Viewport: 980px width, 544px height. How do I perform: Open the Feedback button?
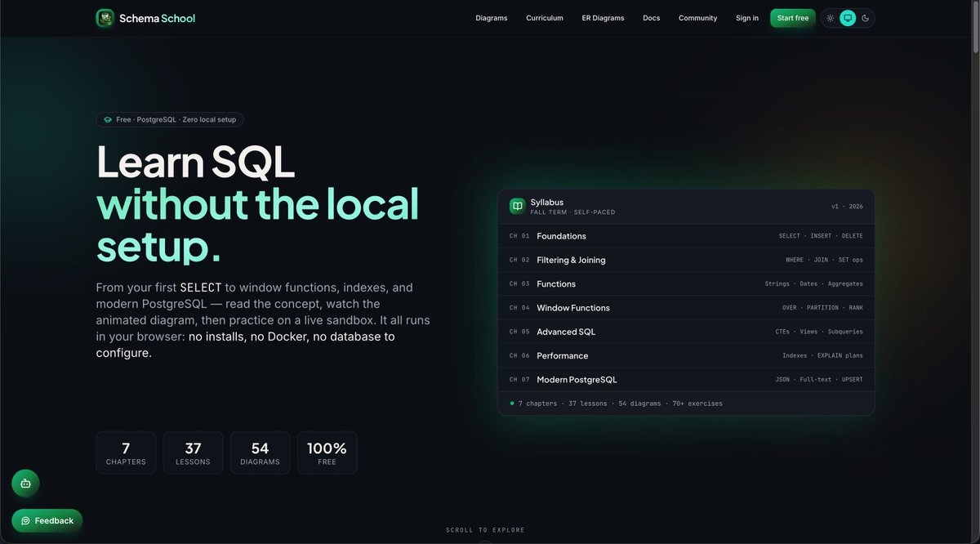[47, 521]
